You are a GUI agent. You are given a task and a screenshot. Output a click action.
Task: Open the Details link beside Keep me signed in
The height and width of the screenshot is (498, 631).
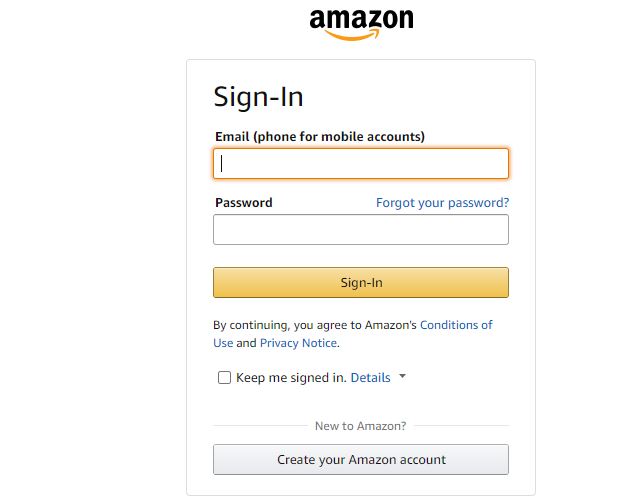click(371, 378)
